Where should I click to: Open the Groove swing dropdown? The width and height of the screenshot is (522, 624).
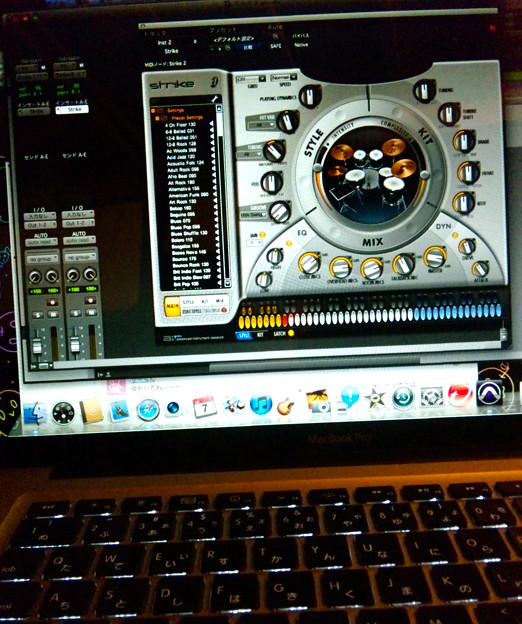[x=253, y=215]
